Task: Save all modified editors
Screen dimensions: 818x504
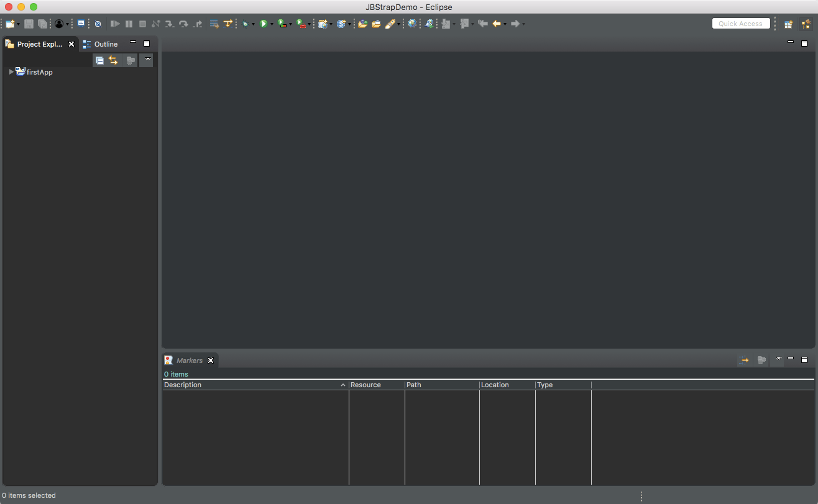Action: coord(41,24)
